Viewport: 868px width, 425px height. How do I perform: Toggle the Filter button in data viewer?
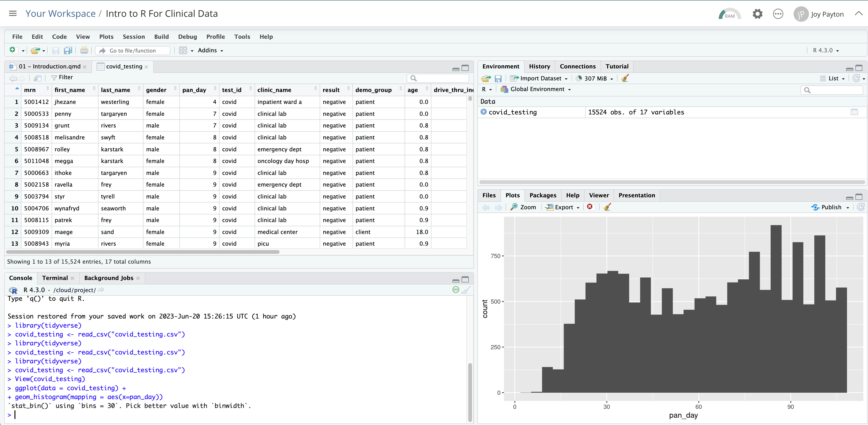62,78
